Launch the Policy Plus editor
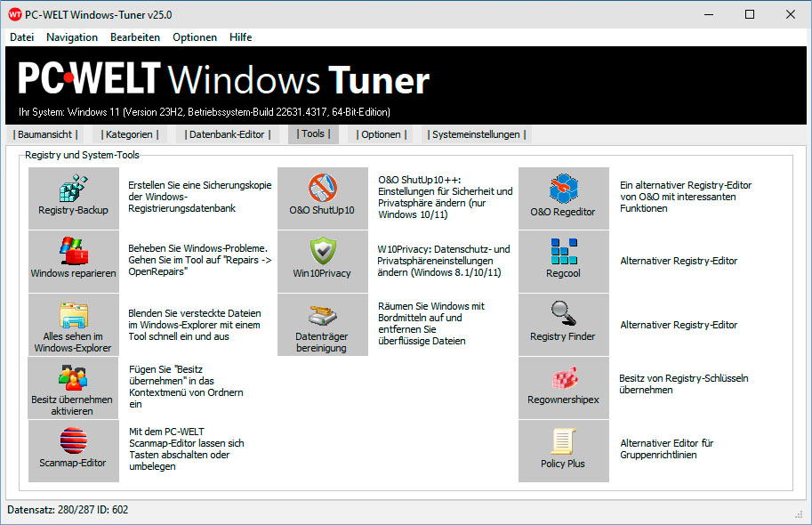Image resolution: width=812 pixels, height=525 pixels. [564, 451]
